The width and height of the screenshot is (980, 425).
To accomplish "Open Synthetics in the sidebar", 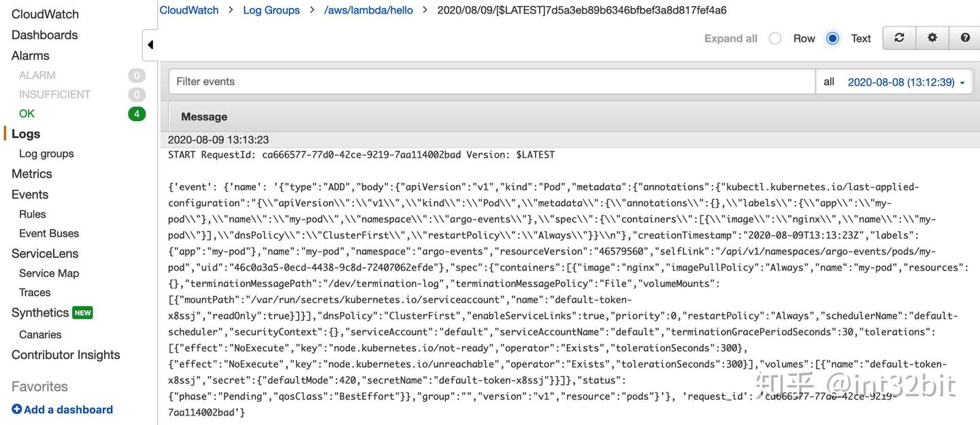I will (40, 313).
